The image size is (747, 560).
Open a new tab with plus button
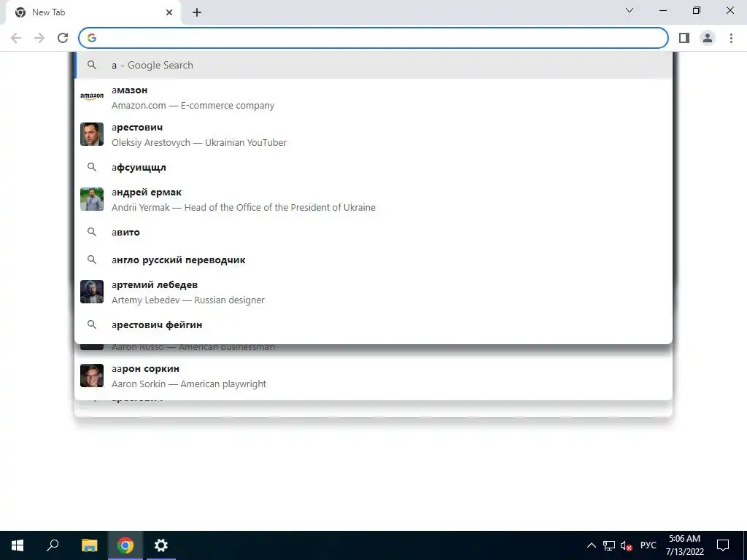coord(197,12)
